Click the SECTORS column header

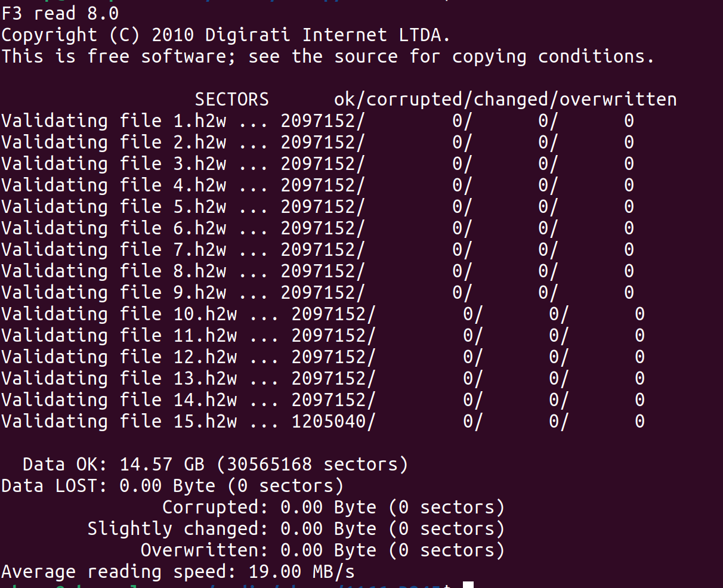click(231, 99)
